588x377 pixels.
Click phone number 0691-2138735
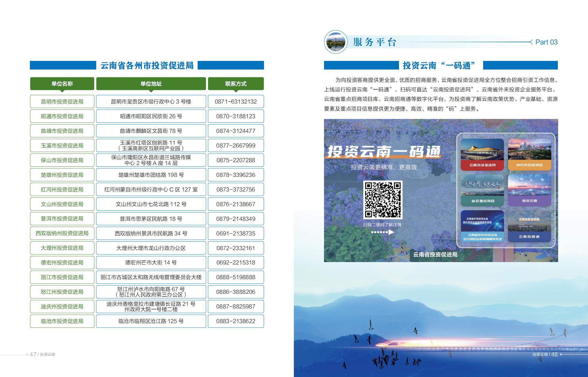(236, 233)
